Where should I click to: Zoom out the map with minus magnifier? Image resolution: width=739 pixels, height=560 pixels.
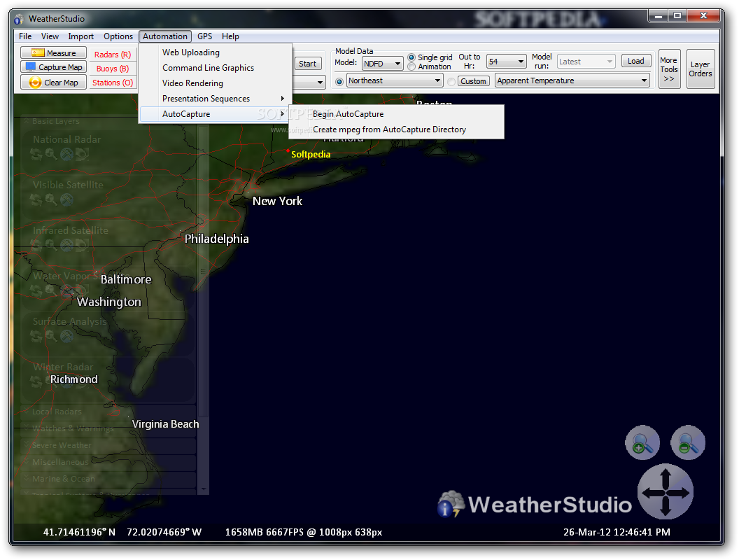(x=688, y=442)
